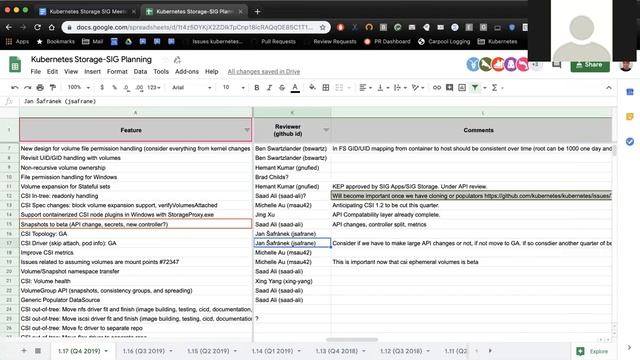The height and width of the screenshot is (360, 640).
Task: Click the Add sheet plus button
Action: pyautogui.click(x=24, y=351)
